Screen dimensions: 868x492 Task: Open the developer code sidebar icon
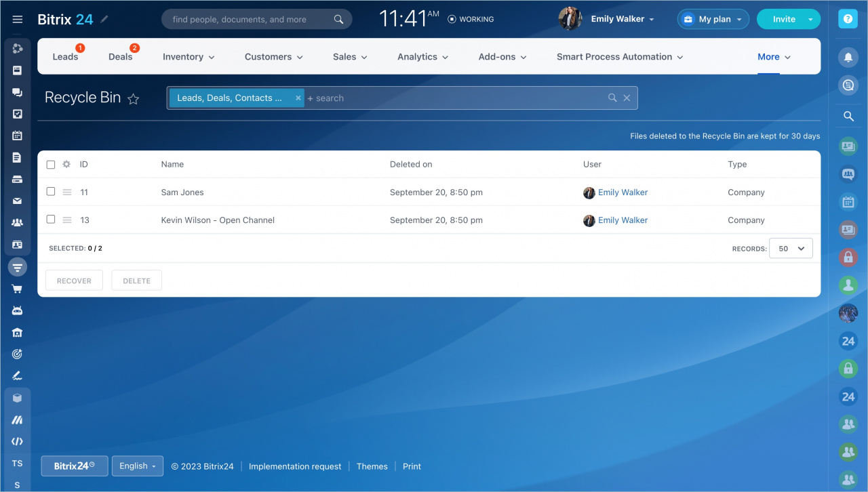(18, 441)
